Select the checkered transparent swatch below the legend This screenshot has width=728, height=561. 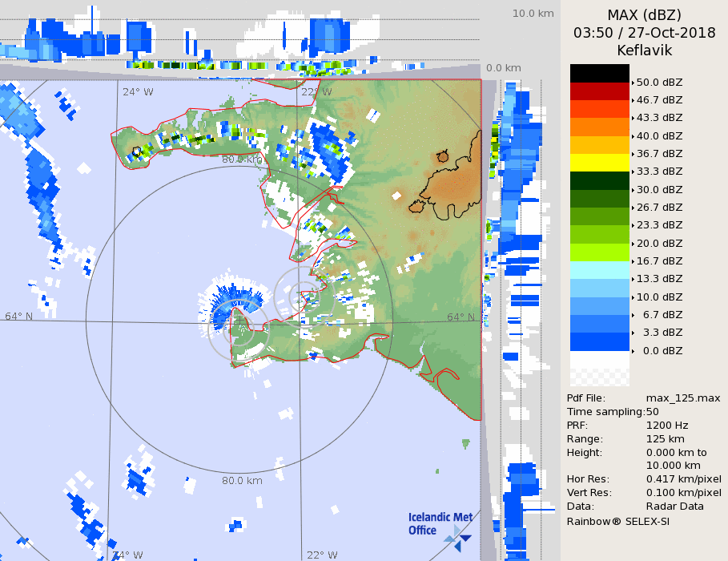[600, 369]
